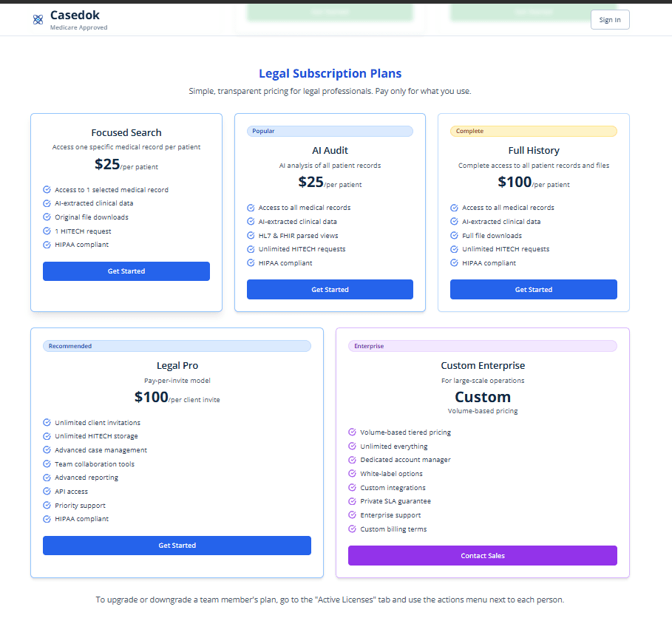Click 'For large-scale operations' subtitle

pyautogui.click(x=483, y=381)
